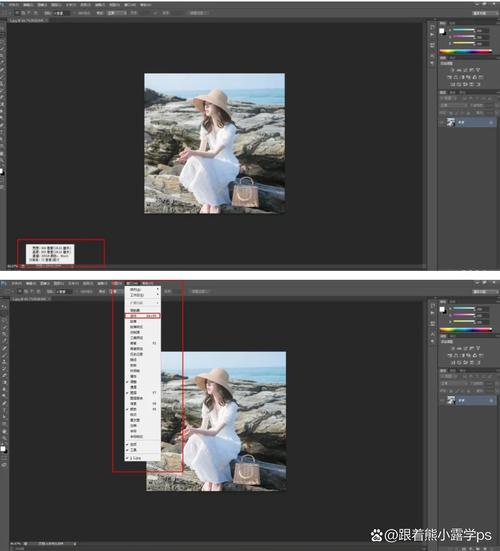This screenshot has height=551, width=500.
Task: Pick a hue from top color spectrum bar
Action: pos(466,51)
